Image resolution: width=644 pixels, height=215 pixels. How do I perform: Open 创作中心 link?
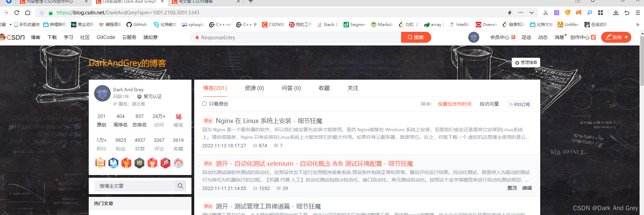point(583,37)
